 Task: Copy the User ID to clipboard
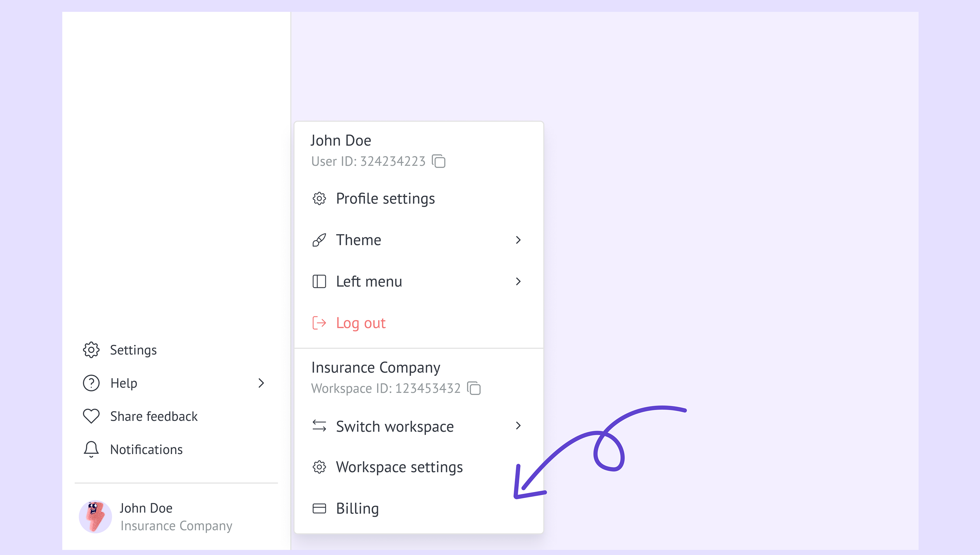coord(438,161)
